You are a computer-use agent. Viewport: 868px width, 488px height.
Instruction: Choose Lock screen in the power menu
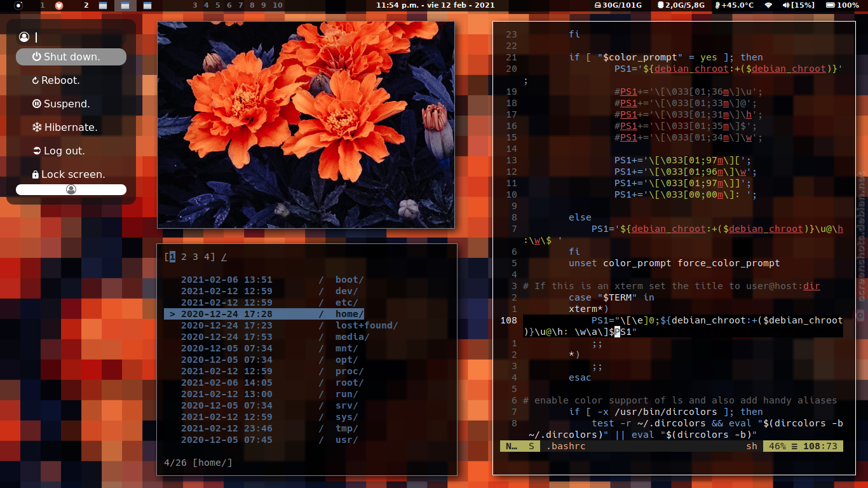point(71,174)
